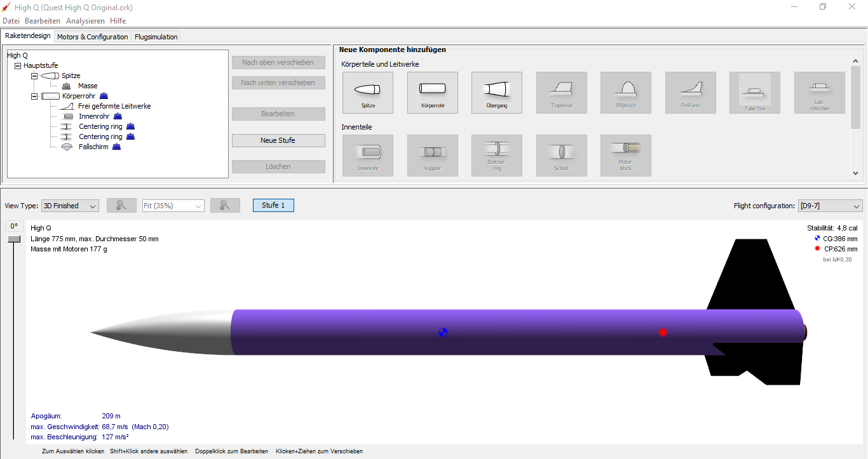Switch to the Flugsimulation tab

click(156, 37)
